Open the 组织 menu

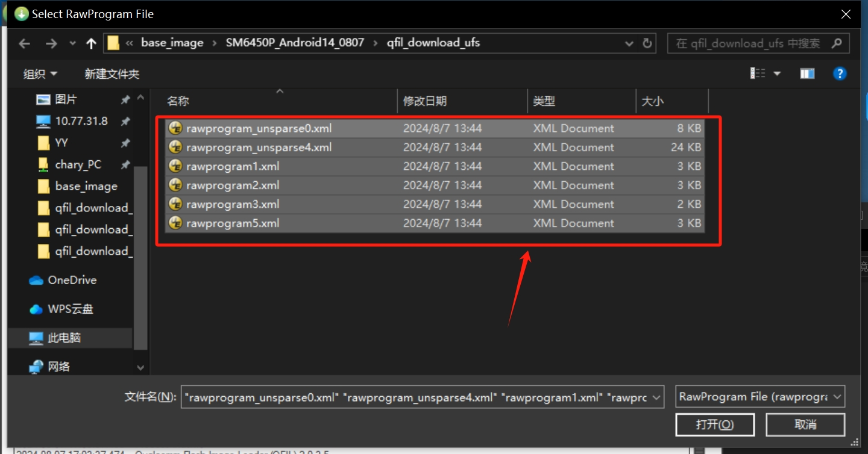pyautogui.click(x=40, y=74)
